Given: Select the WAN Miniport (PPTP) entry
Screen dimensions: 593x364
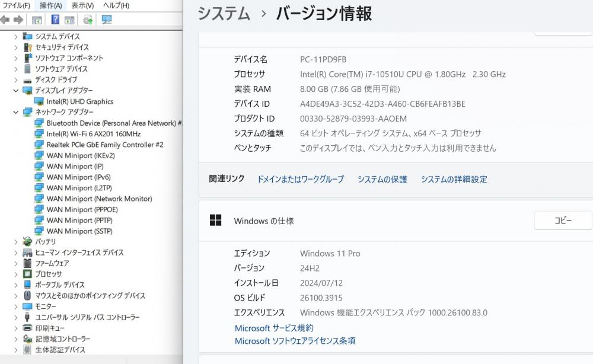Looking at the screenshot, I should (79, 220).
